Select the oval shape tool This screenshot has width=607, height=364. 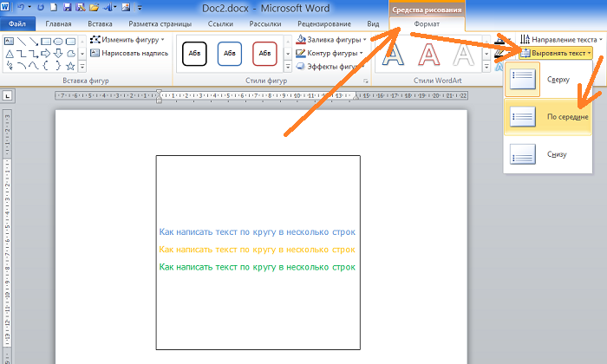(x=58, y=41)
